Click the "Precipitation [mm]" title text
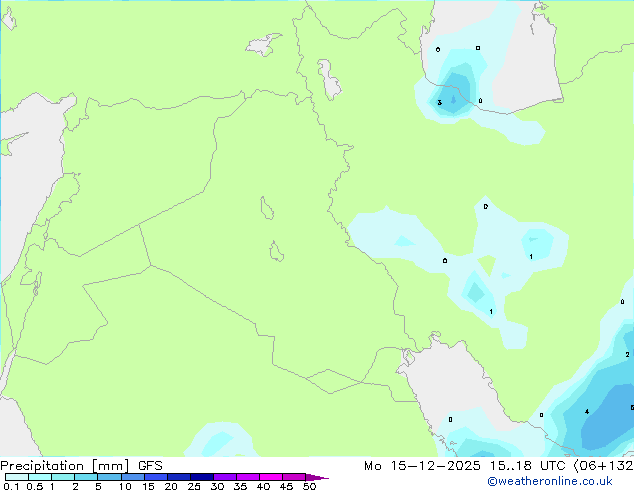The image size is (634, 490). (x=65, y=466)
